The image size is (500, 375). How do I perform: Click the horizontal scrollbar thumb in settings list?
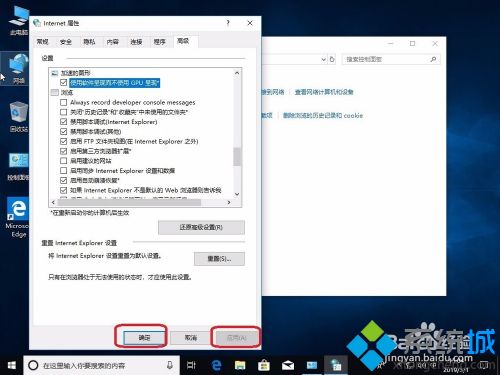[x=129, y=202]
